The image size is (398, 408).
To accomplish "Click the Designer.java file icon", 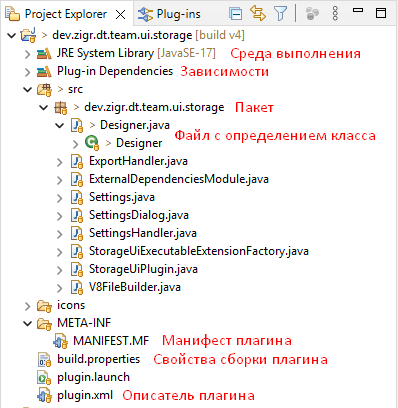I will coord(77,126).
